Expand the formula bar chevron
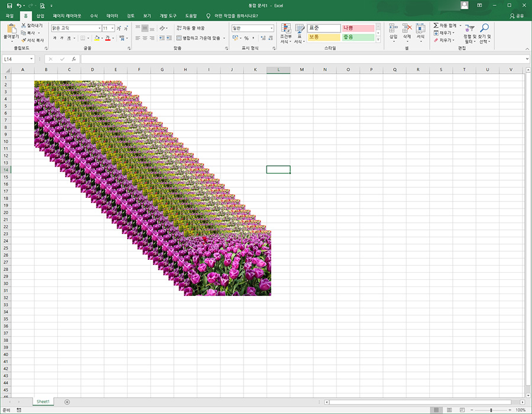 (x=527, y=58)
